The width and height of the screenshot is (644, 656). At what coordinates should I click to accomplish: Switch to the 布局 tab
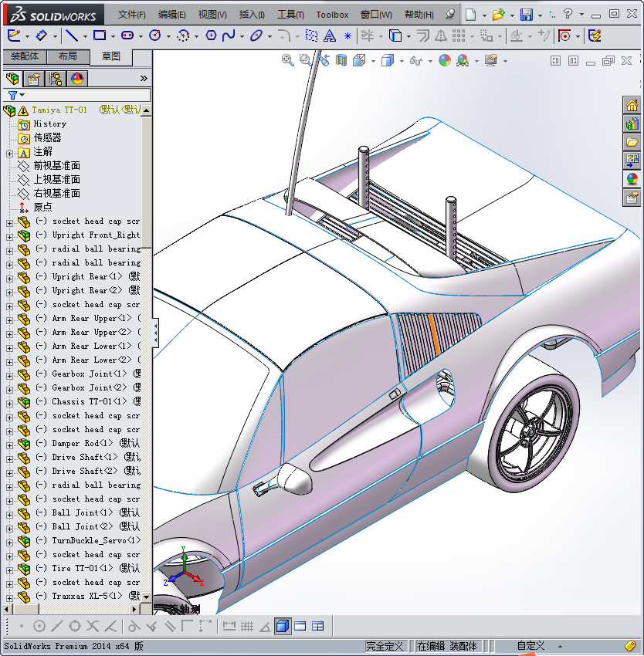[x=68, y=56]
